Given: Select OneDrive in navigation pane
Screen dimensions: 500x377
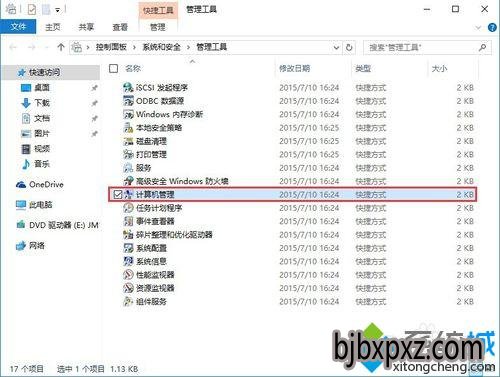Looking at the screenshot, I should 46,184.
